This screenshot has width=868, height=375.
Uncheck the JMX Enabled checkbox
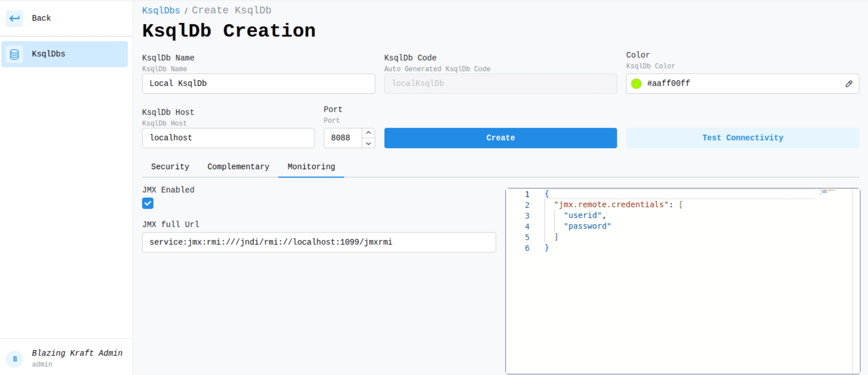148,203
